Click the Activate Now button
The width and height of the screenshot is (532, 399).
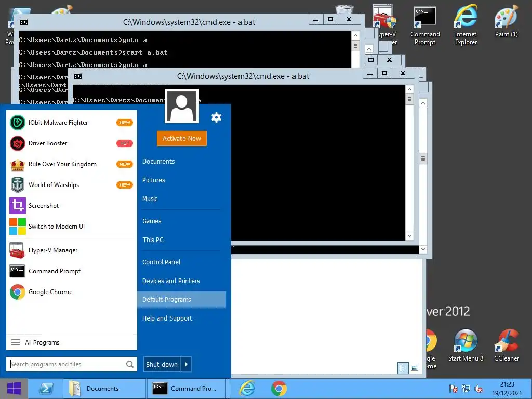(x=181, y=138)
